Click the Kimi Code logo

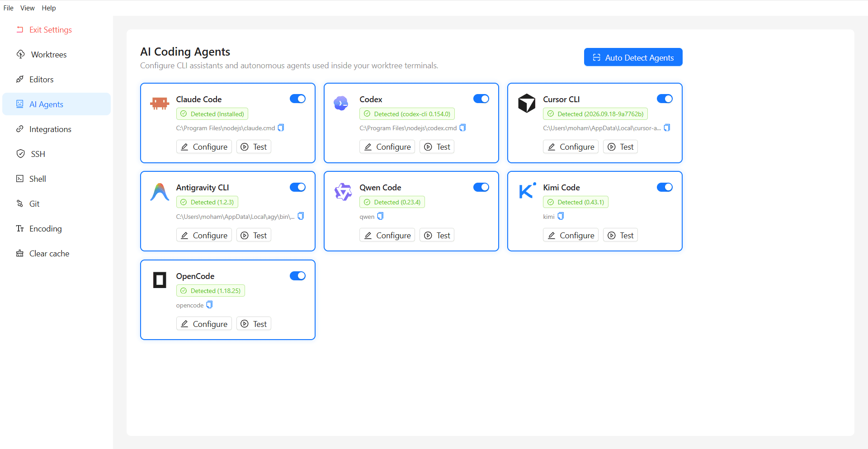(527, 191)
